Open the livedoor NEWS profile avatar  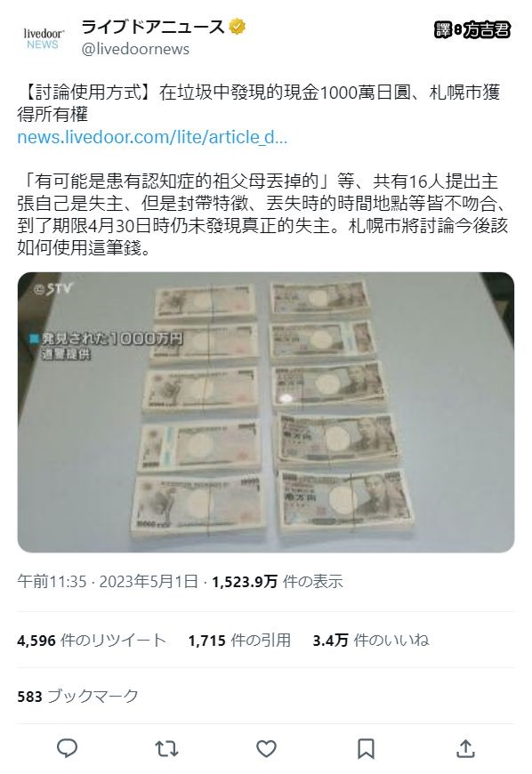[43, 38]
